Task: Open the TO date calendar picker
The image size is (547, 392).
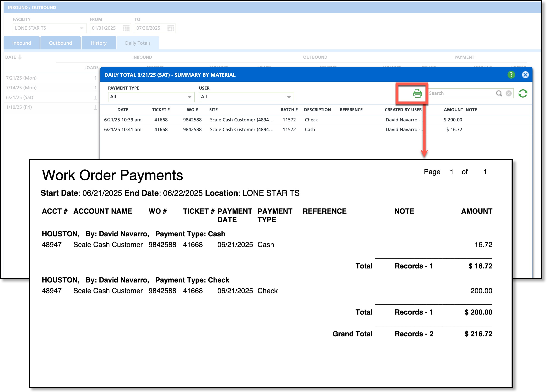Action: click(171, 28)
